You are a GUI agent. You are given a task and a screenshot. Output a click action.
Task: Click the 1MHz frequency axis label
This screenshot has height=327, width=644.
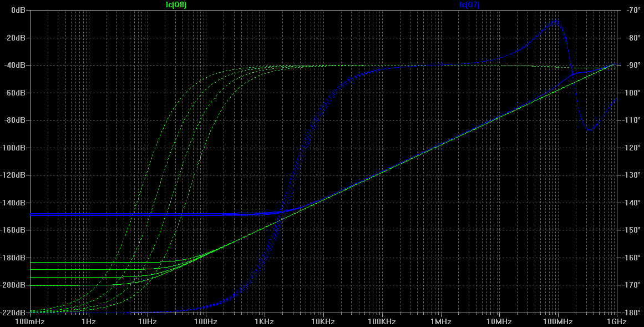(440, 321)
